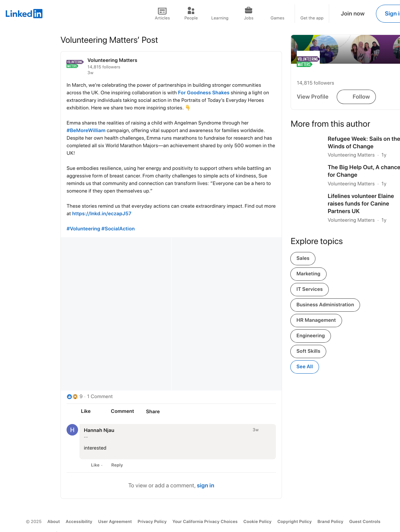This screenshot has width=400, height=532.
Task: Open the #BeMoreWilliam hashtag
Action: [x=86, y=130]
